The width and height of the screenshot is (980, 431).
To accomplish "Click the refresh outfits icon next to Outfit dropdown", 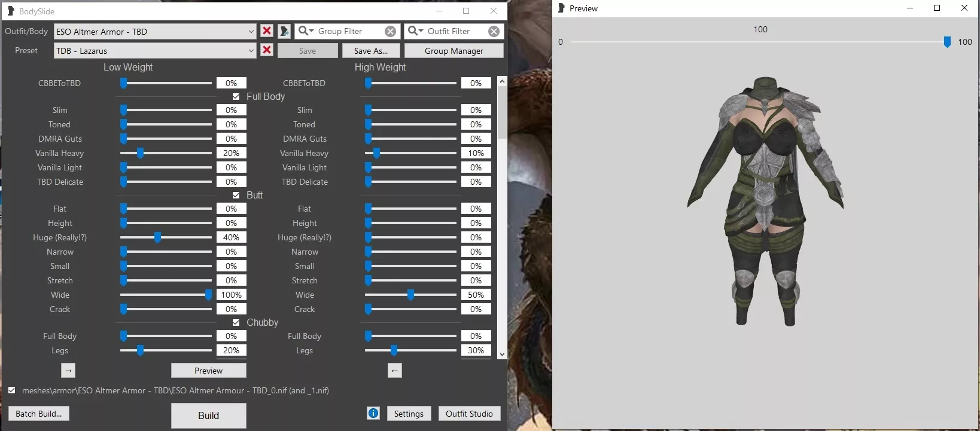I will click(x=284, y=31).
